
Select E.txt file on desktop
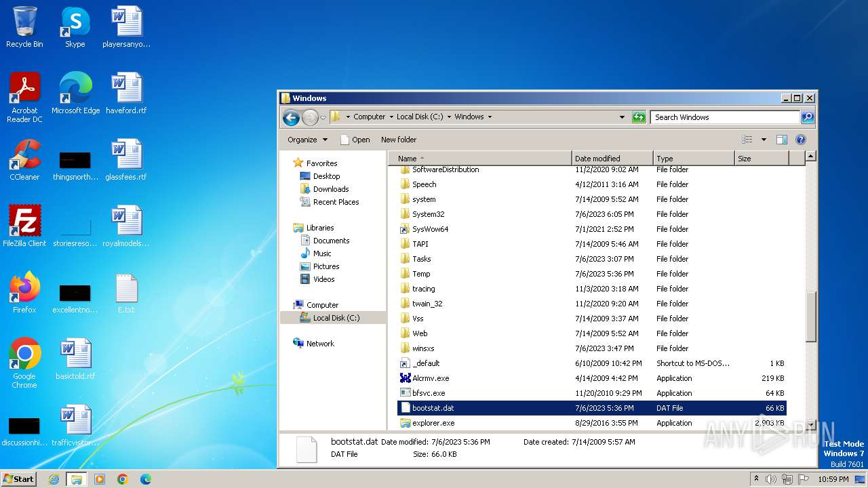[x=126, y=293]
